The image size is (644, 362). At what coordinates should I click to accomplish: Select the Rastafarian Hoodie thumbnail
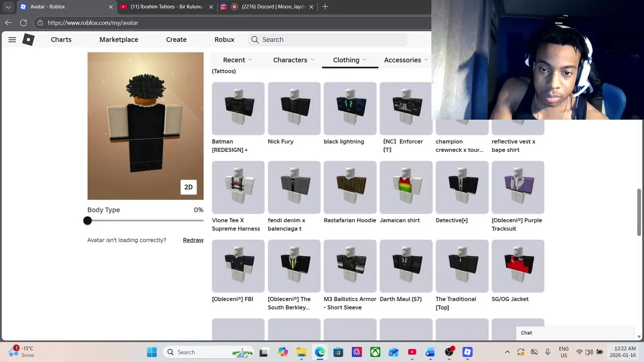coord(350,187)
